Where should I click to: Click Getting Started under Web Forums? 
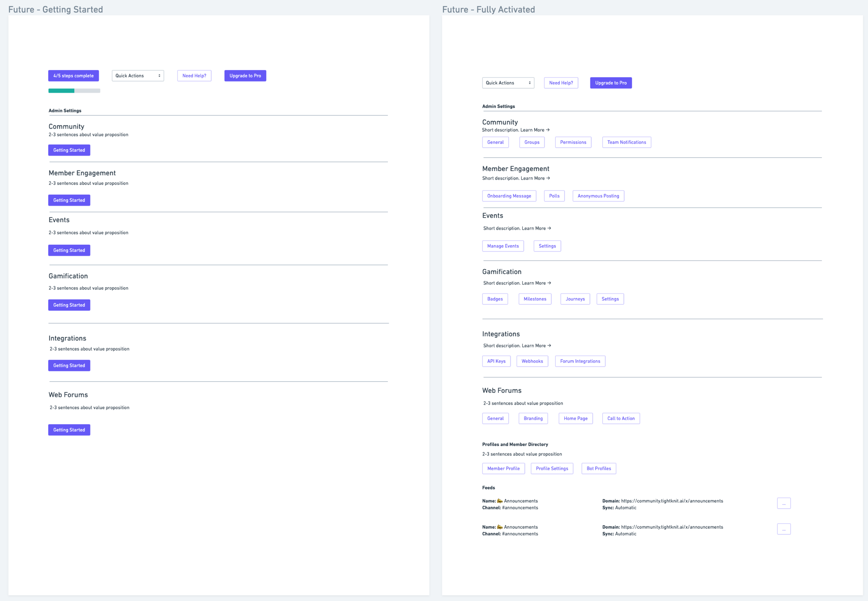[69, 430]
